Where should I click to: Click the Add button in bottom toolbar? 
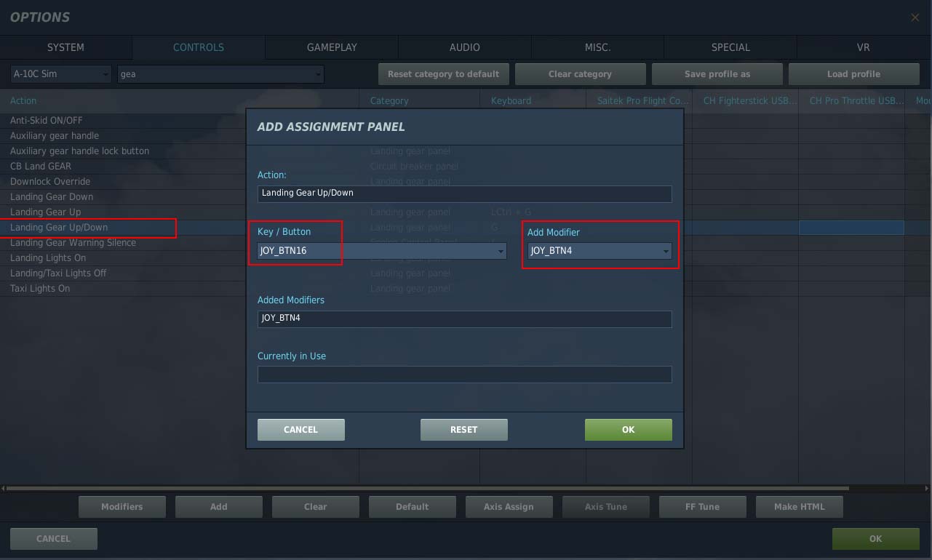tap(219, 507)
